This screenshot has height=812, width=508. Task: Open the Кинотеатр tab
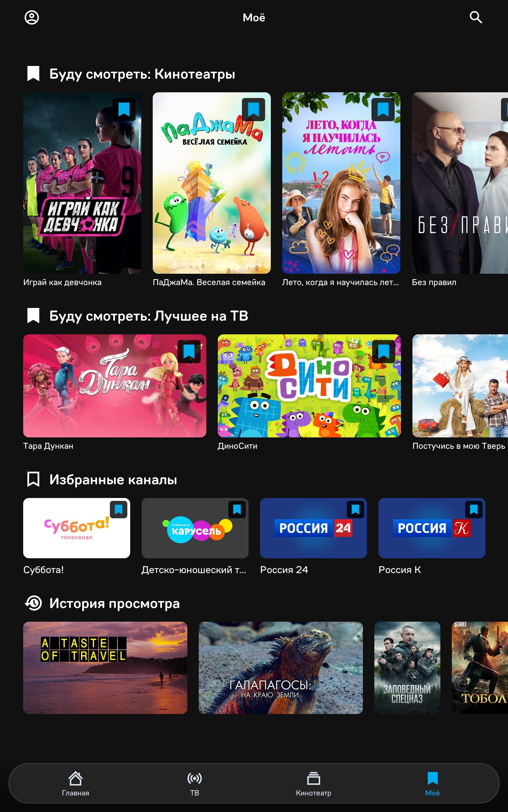313,784
